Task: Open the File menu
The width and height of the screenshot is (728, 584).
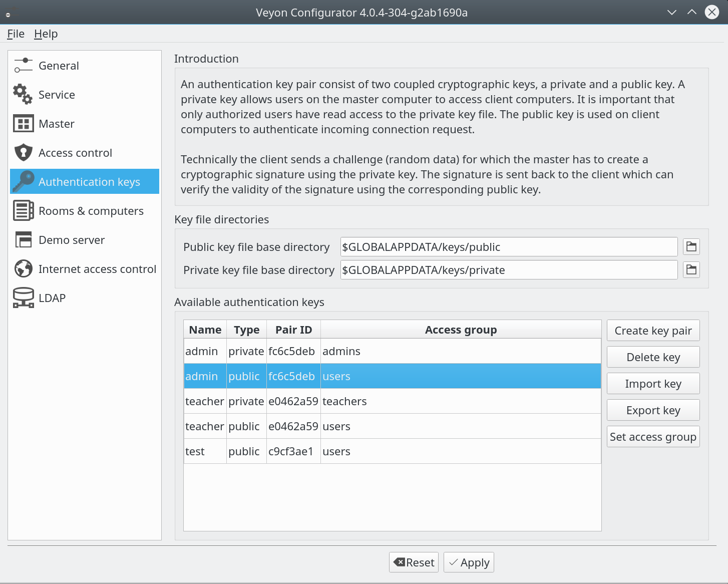Action: [16, 34]
